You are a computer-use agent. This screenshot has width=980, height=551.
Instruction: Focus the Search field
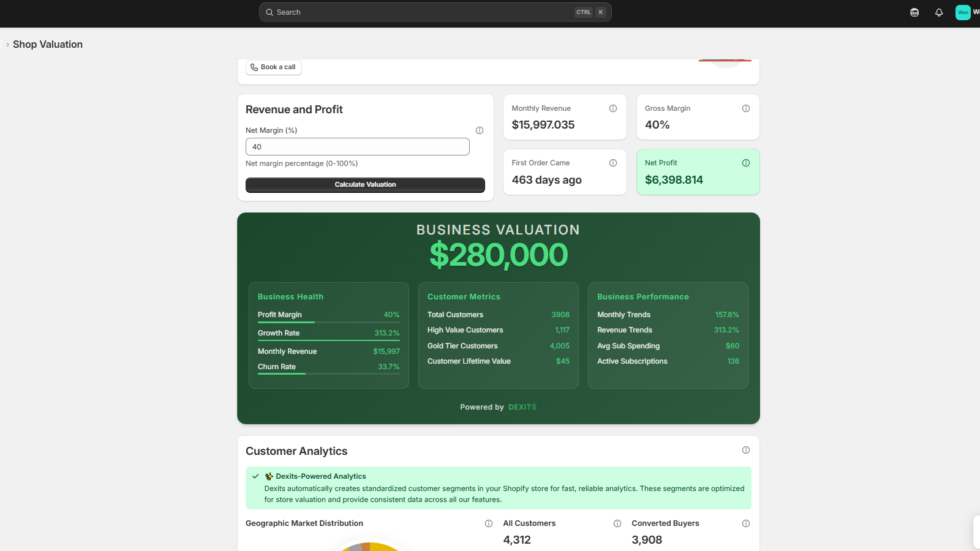pos(435,12)
